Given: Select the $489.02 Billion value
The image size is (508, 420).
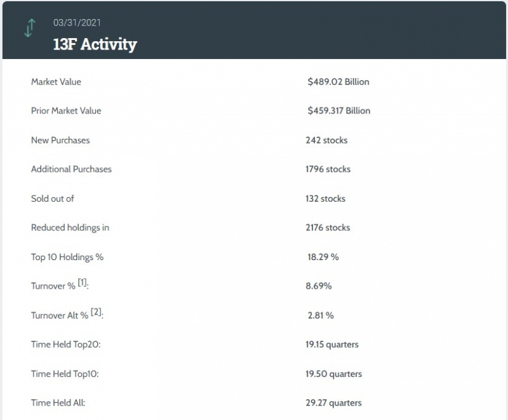Looking at the screenshot, I should tap(338, 82).
